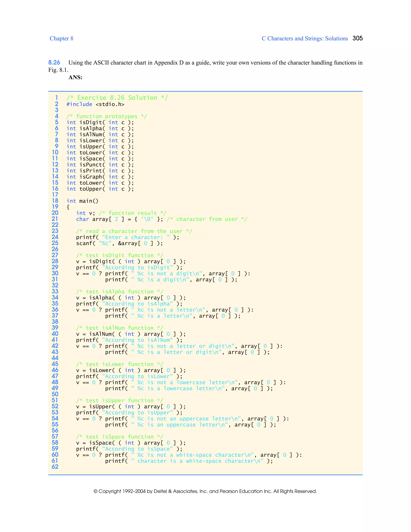The image size is (411, 532).
Task: Click the 'int toUpper( int c );' prototype
Action: coord(100,189)
